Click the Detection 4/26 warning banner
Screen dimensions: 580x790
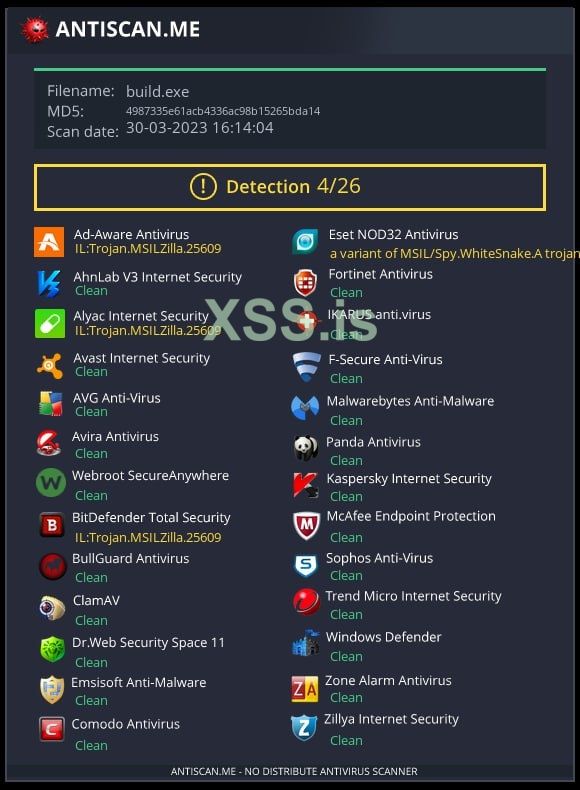point(290,187)
